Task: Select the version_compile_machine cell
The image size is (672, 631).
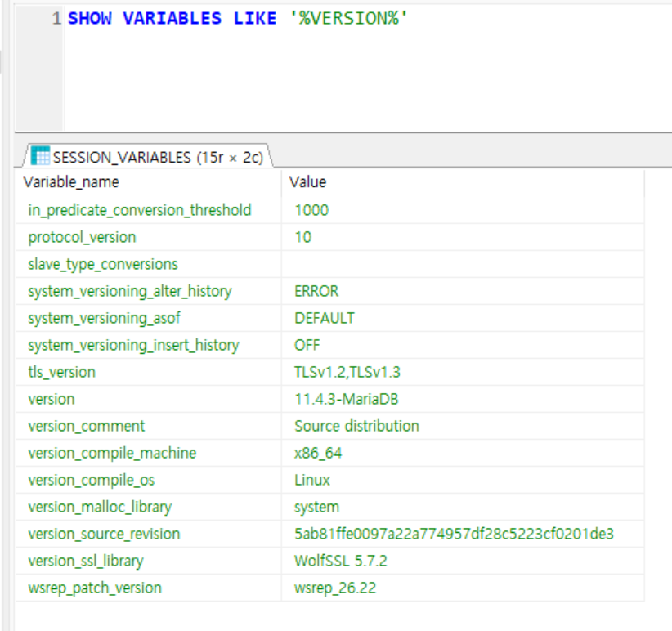Action: (148, 453)
